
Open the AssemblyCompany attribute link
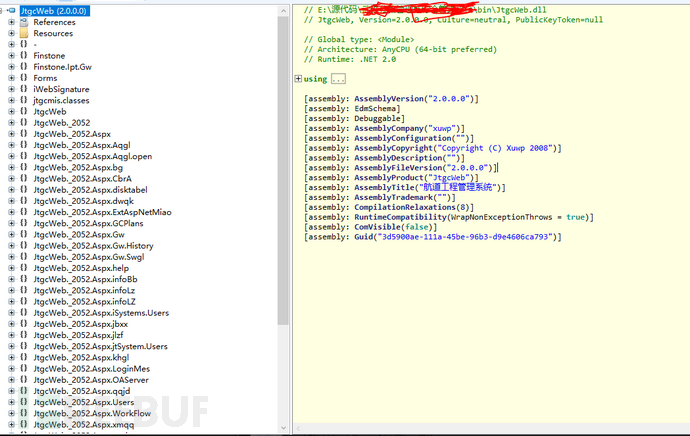click(x=389, y=128)
